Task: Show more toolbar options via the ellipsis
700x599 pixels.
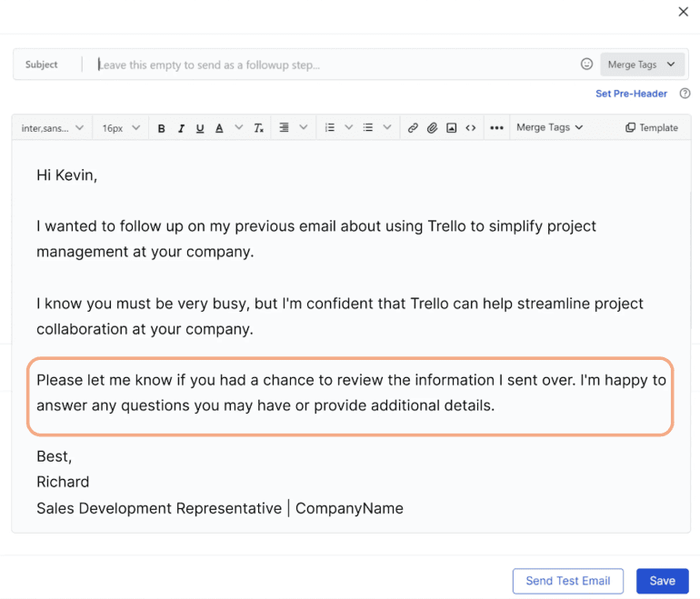Action: tap(496, 128)
